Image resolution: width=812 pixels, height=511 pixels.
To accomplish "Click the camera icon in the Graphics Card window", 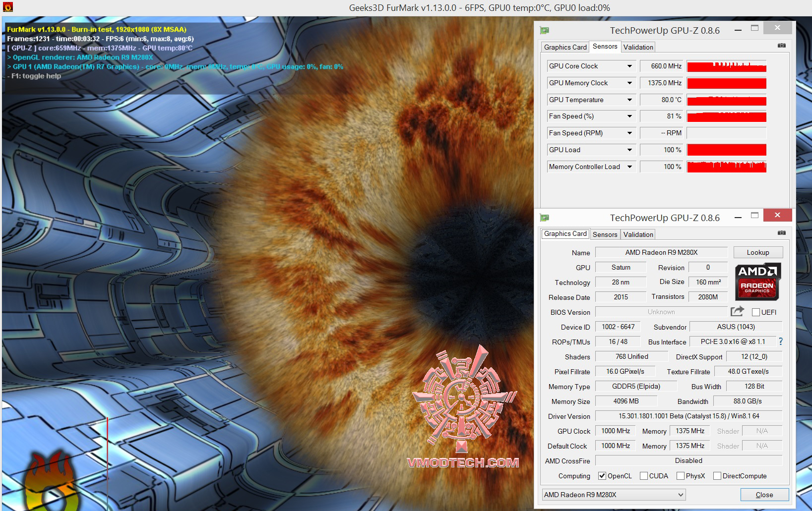I will tap(782, 233).
